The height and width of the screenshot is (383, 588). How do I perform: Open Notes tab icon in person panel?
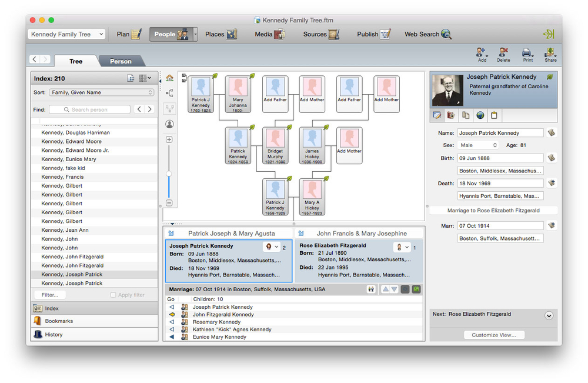(465, 115)
